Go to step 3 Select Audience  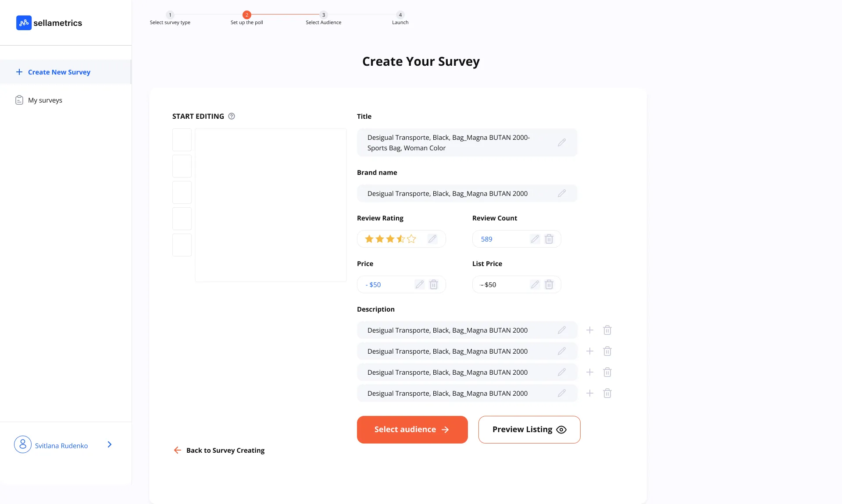click(x=324, y=18)
